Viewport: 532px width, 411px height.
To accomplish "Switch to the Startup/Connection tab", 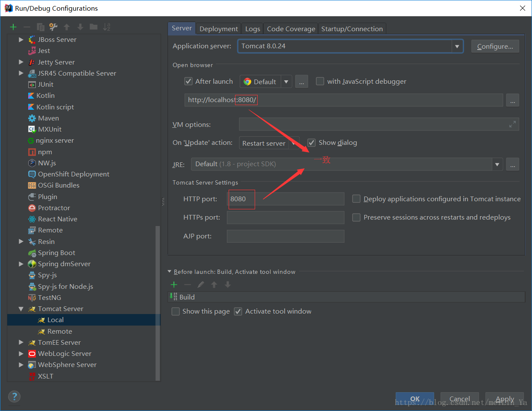I will pos(352,29).
